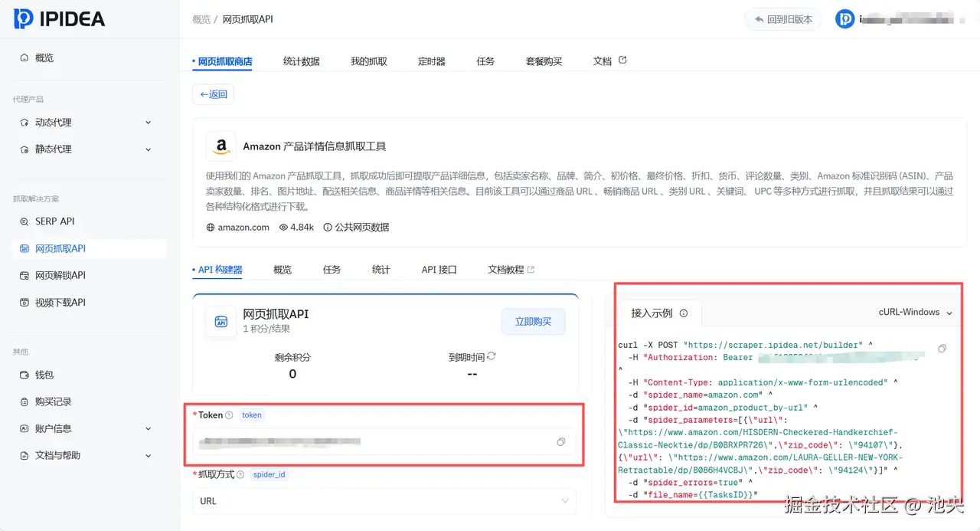Screen dimensions: 980x531
Task: Click the 静态代理 sidebar icon
Action: click(24, 149)
